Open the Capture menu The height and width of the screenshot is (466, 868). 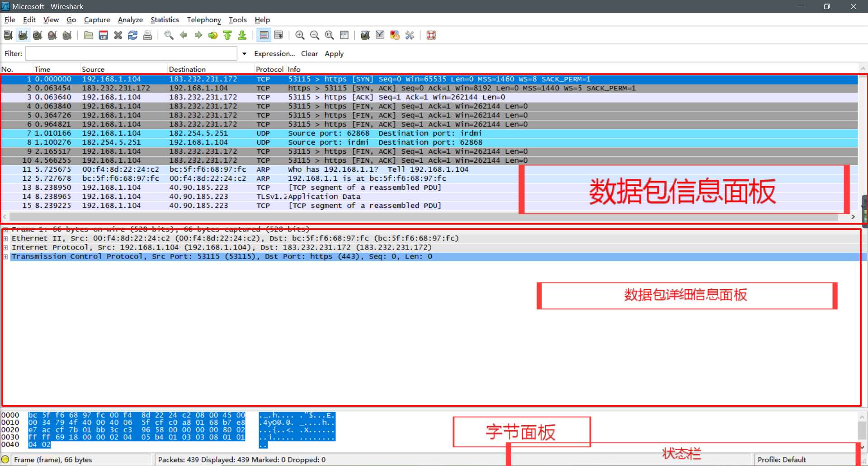tap(97, 20)
